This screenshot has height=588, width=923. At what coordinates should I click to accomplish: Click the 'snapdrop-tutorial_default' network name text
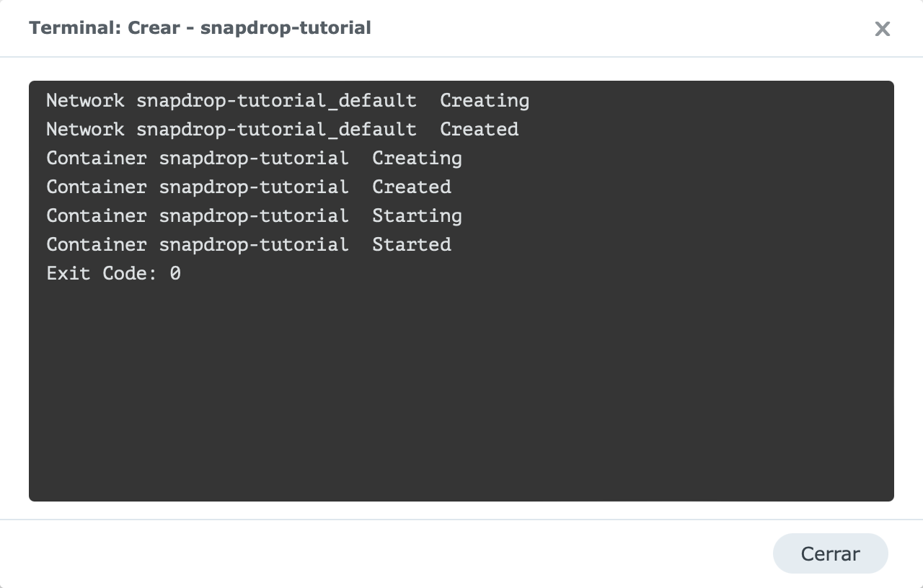[x=277, y=101]
